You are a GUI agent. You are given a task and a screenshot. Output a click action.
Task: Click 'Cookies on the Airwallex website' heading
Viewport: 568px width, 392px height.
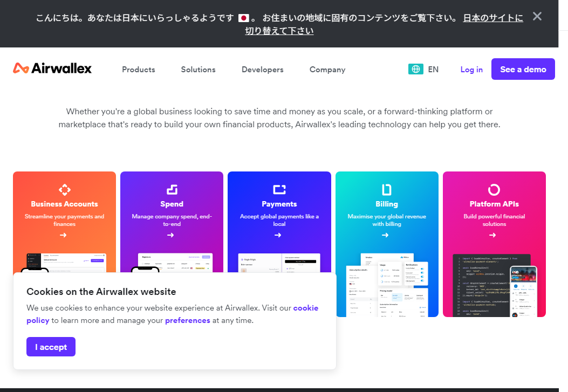[x=101, y=292]
